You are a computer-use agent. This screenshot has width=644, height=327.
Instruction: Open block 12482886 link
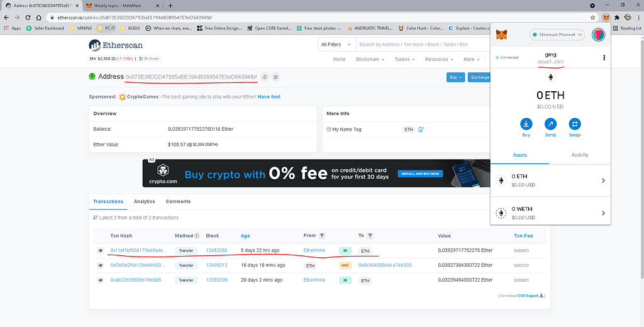tap(216, 250)
